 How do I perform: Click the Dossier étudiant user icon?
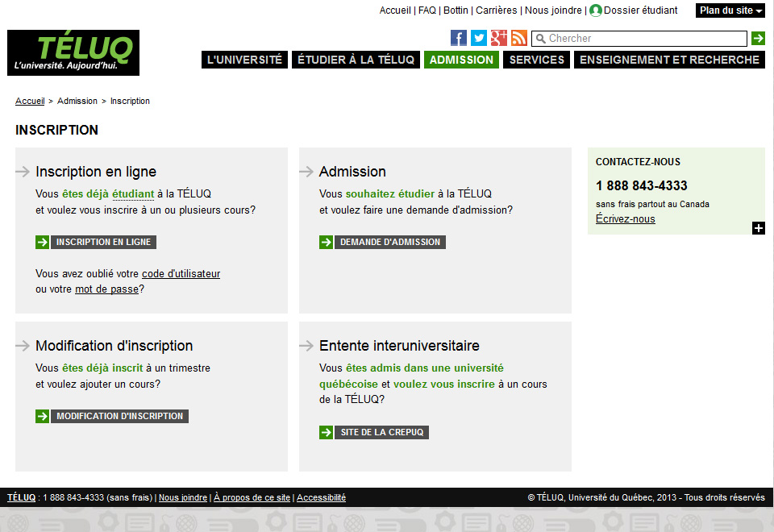tap(596, 10)
